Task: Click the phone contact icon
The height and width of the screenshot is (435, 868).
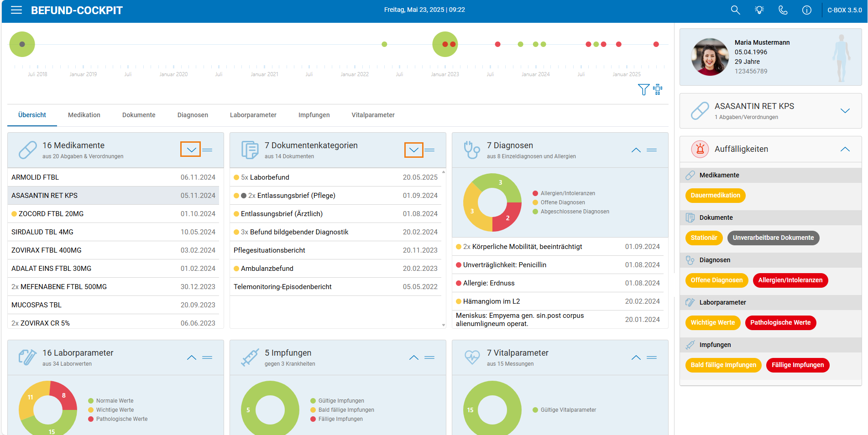Action: pyautogui.click(x=783, y=10)
